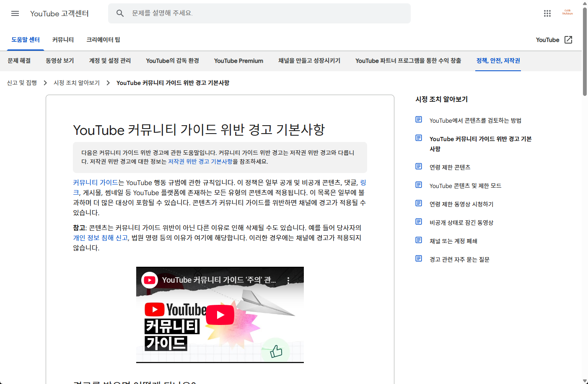Click the YouTube channel logo on video
The width and height of the screenshot is (588, 384).
tap(150, 280)
